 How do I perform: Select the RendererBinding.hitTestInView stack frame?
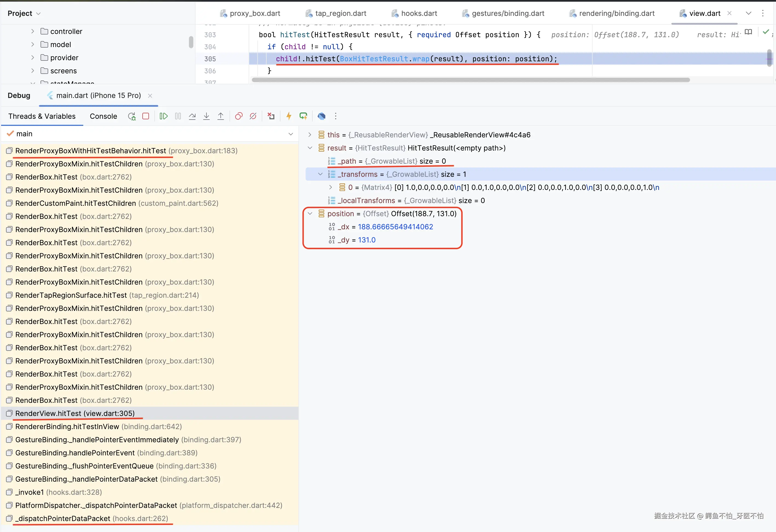(67, 427)
